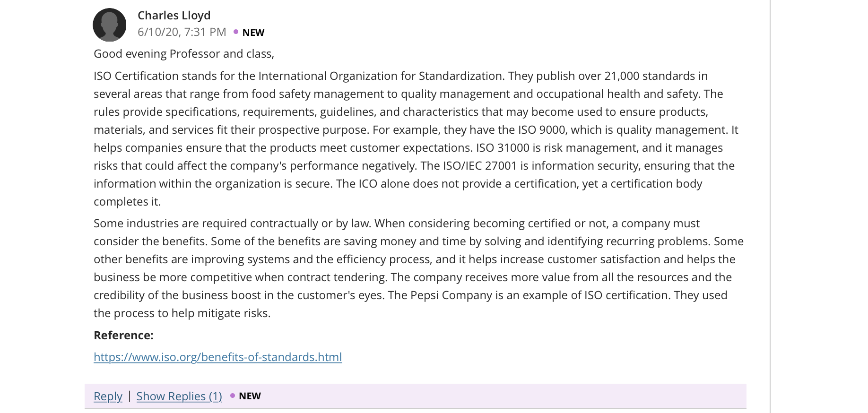The image size is (868, 413).
Task: Open the author name Charles Lloyd
Action: [x=174, y=16]
